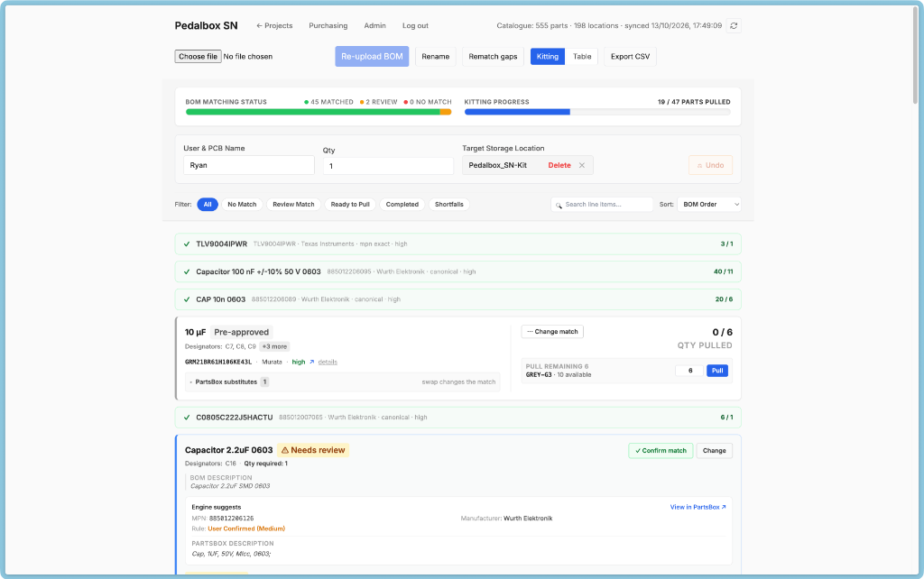Expand '+3 more' designators
Image resolution: width=924 pixels, height=579 pixels.
274,347
